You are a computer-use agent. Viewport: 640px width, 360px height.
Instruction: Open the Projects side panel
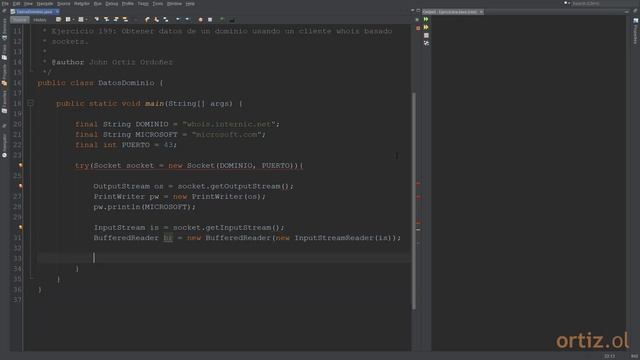point(4,75)
